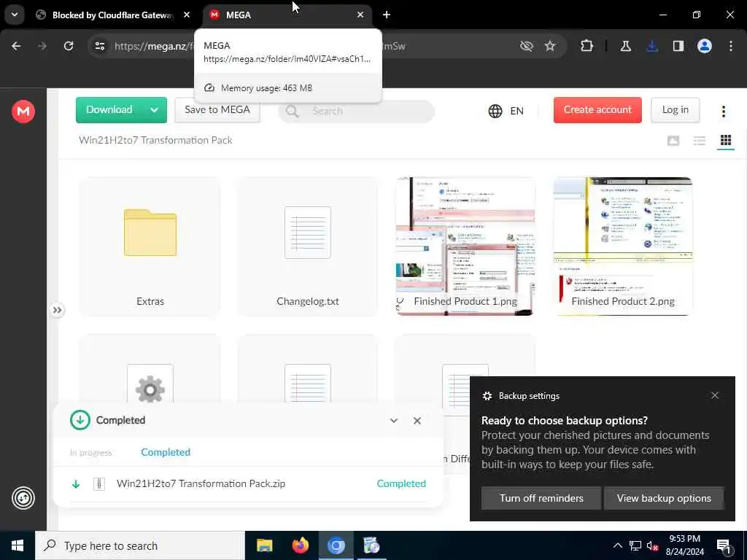Click the Completed status of the zip transfer

[401, 484]
